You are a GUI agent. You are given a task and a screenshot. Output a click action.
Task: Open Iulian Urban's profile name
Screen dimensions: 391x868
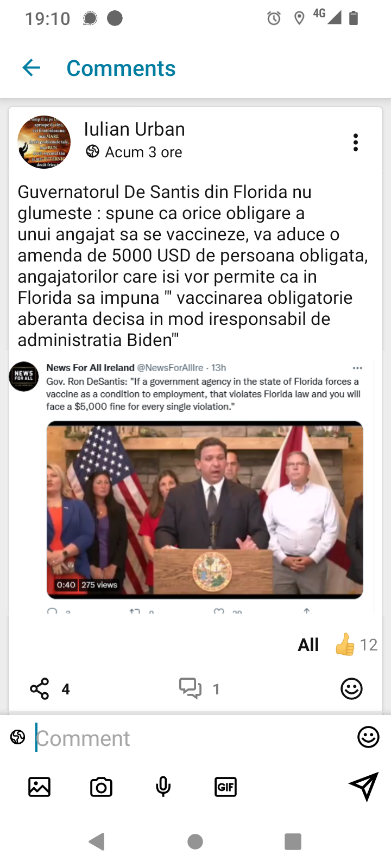point(134,129)
